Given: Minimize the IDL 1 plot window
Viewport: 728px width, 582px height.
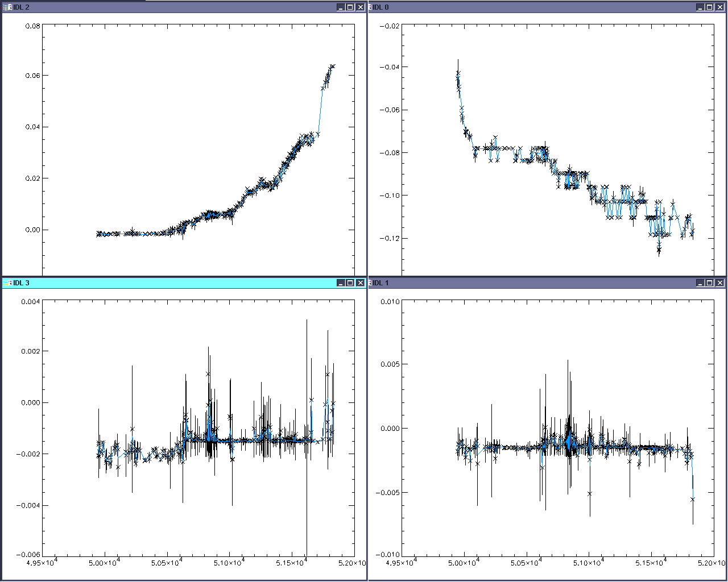Looking at the screenshot, I should [x=700, y=283].
